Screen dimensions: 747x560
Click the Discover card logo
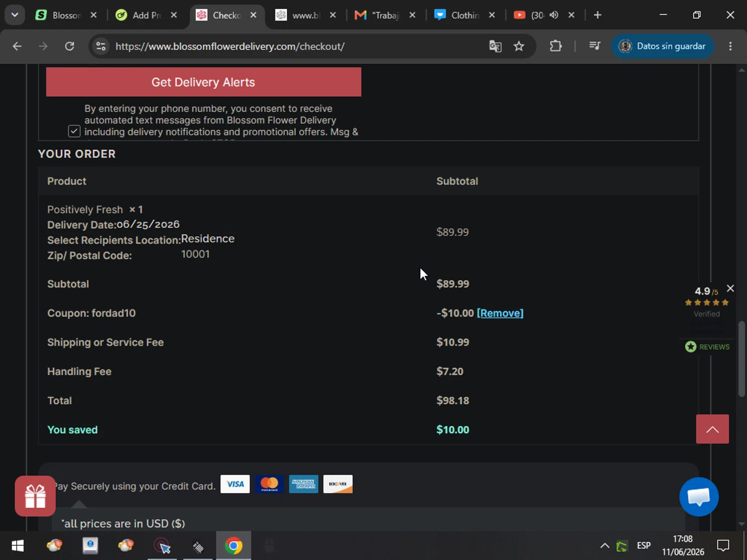coord(338,484)
